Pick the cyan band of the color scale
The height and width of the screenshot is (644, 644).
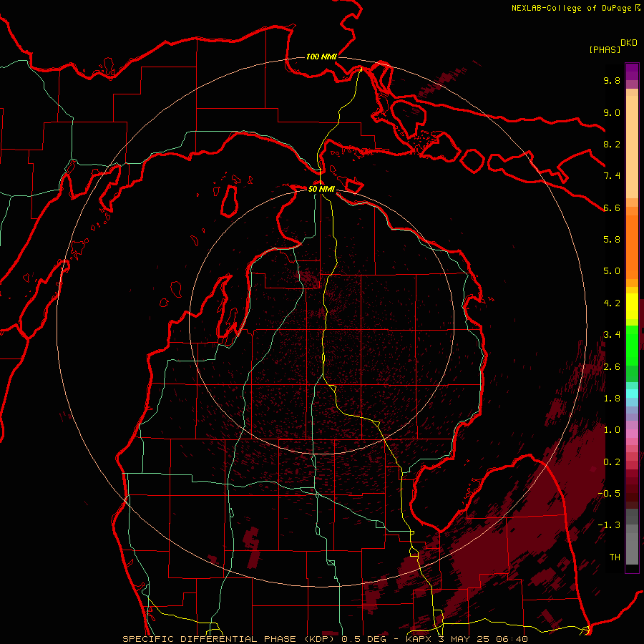632,394
